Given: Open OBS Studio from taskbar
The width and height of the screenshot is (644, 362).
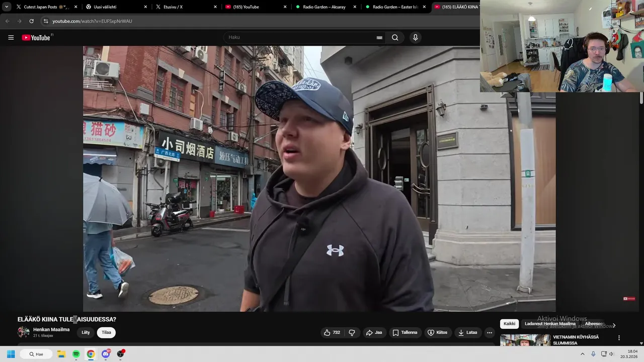Looking at the screenshot, I should (120, 354).
